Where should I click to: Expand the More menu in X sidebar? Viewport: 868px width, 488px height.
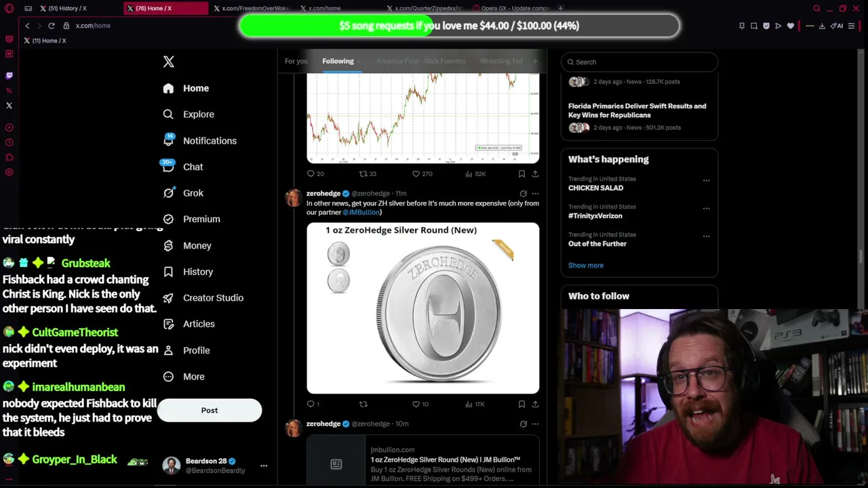(x=184, y=377)
